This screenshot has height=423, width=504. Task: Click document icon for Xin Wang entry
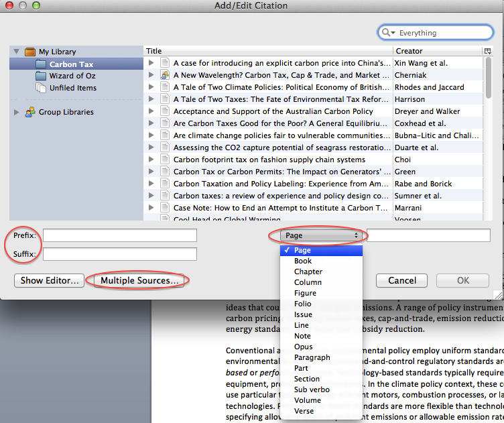[165, 62]
